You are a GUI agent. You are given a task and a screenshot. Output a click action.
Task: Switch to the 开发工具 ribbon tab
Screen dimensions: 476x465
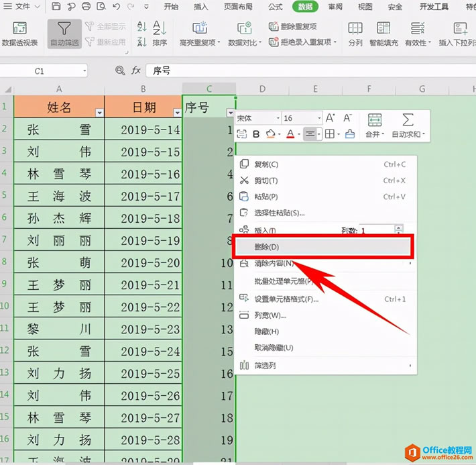(x=434, y=7)
